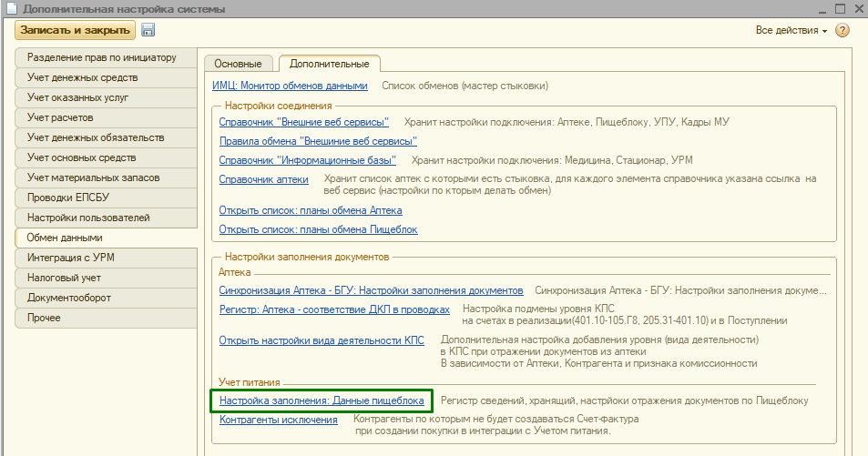Open help with the question mark icon
The height and width of the screenshot is (456, 868).
pos(842,31)
